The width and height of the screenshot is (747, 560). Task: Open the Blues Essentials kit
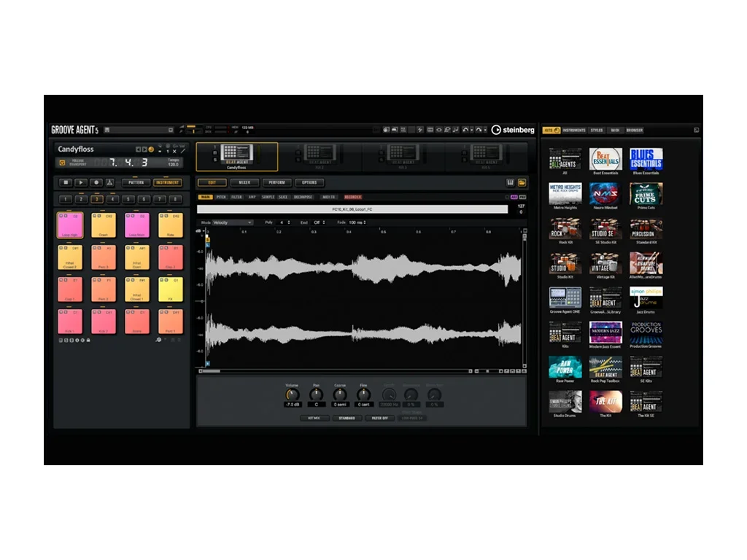click(646, 160)
